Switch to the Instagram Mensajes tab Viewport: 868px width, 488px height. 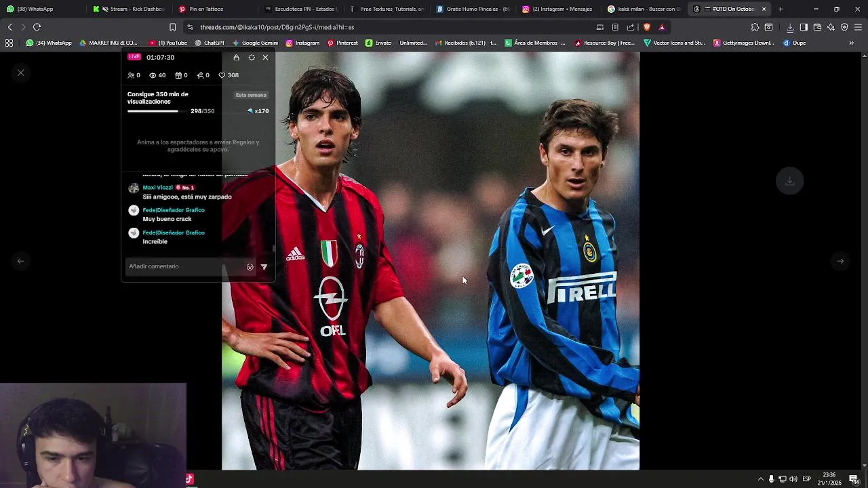(559, 9)
